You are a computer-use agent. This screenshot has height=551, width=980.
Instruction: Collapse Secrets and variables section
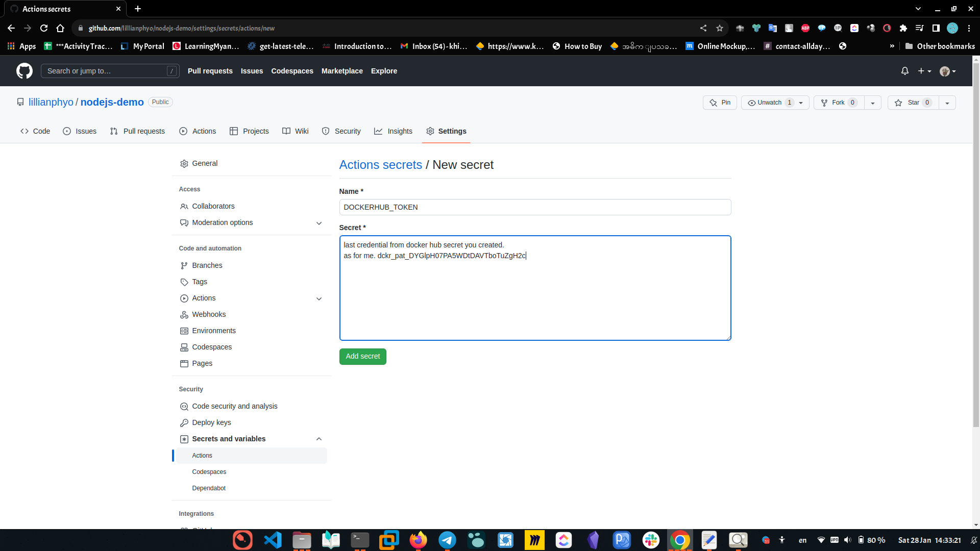click(319, 439)
